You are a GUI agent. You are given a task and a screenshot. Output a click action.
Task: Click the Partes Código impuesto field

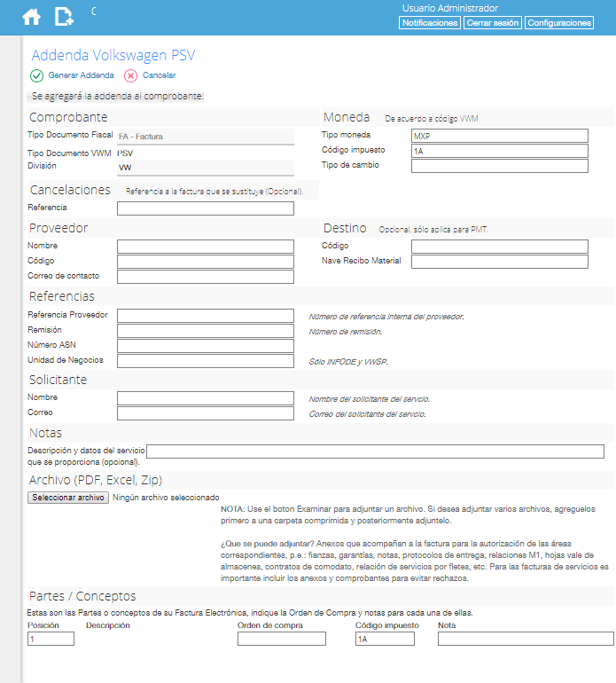pos(385,639)
